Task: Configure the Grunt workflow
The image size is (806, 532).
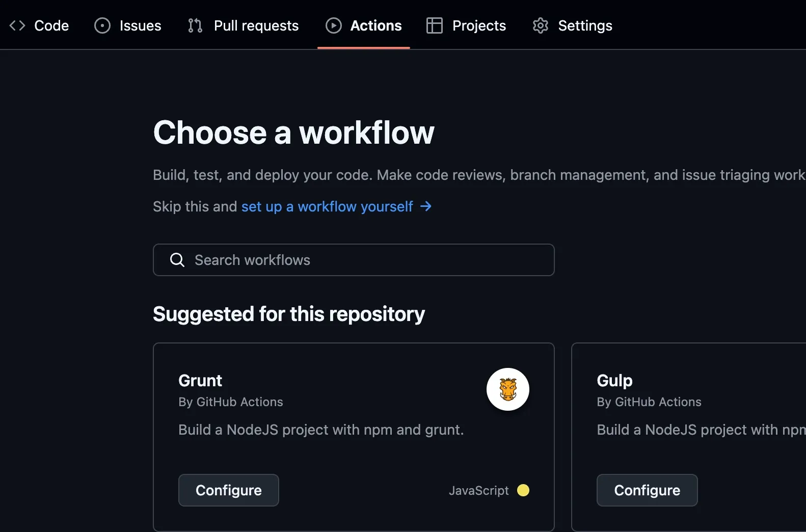Action: 229,490
